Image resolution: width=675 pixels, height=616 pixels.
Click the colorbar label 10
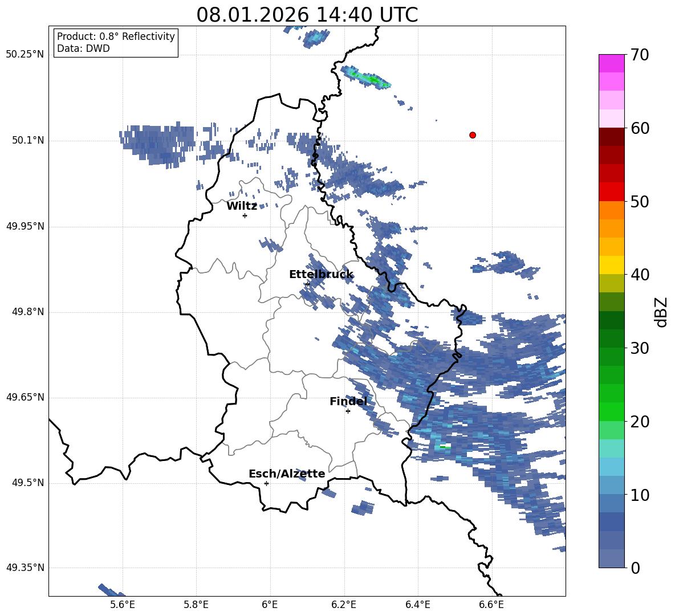[x=640, y=495]
